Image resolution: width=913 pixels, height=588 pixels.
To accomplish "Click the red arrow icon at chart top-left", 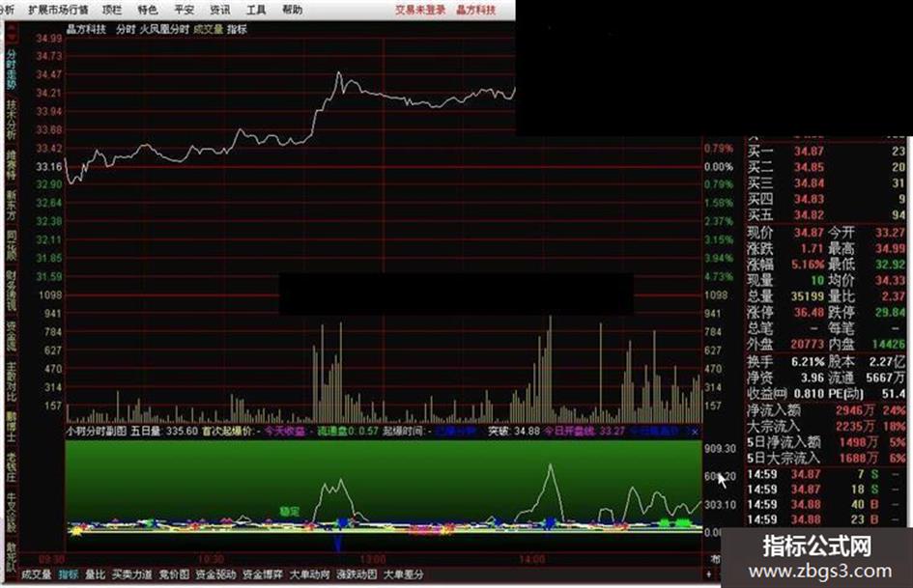I will point(11,33).
